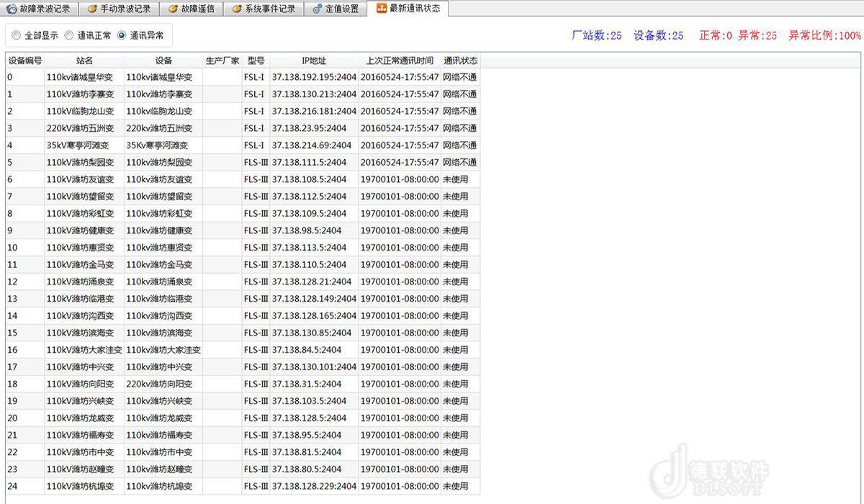
Task: Select the 通讯异常 radio button
Action: point(122,35)
